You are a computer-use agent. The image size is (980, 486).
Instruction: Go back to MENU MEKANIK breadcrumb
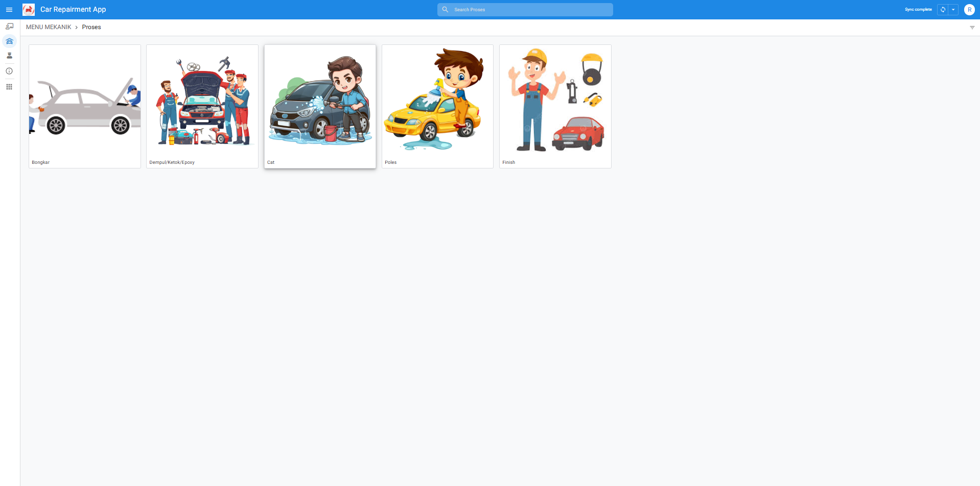pos(49,27)
